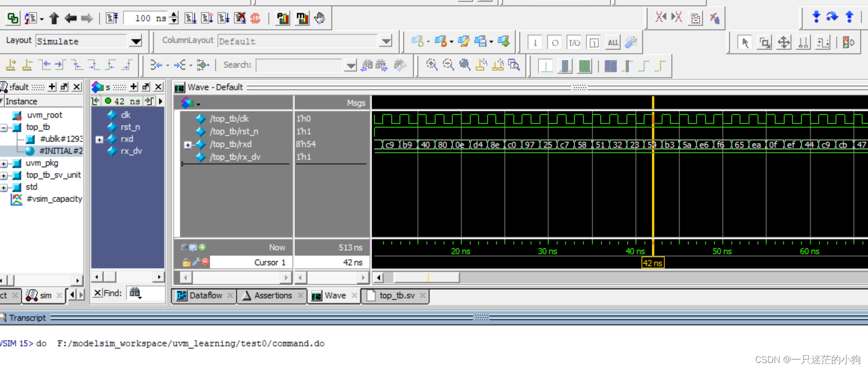Viewport: 868px width, 369px height.
Task: Increase the run length with up stepper
Action: (x=174, y=15)
